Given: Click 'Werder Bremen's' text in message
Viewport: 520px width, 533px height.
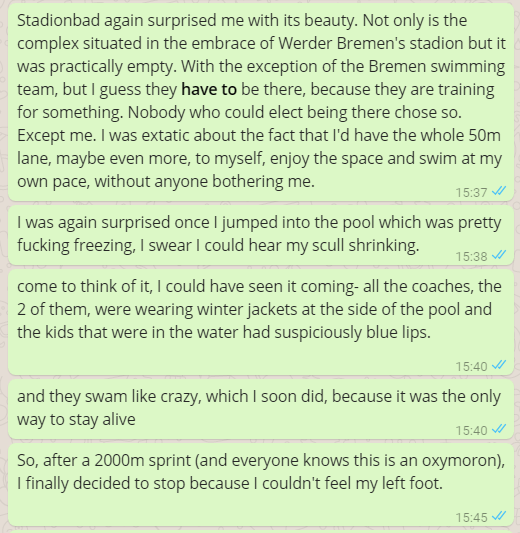Looking at the screenshot, I should click(x=342, y=44).
